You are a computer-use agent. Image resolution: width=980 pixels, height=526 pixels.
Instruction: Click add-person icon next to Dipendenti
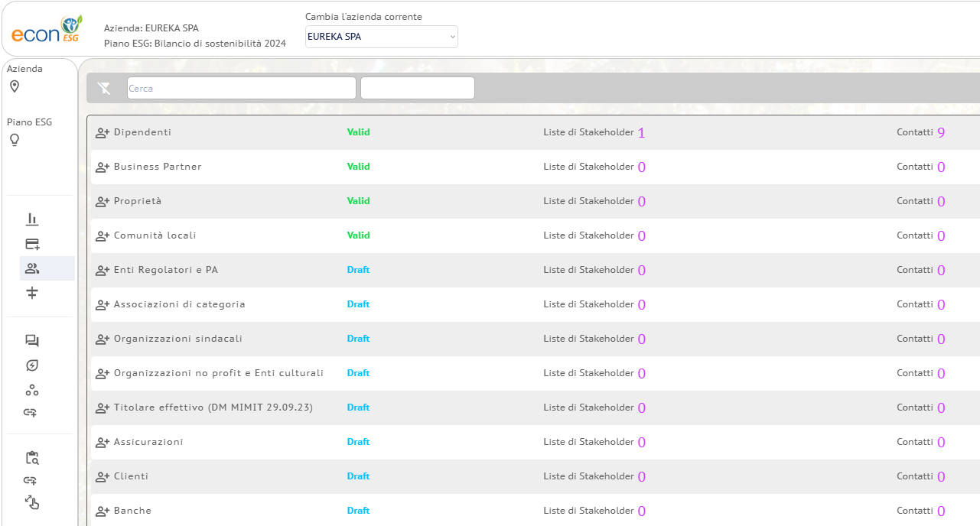[x=103, y=133]
